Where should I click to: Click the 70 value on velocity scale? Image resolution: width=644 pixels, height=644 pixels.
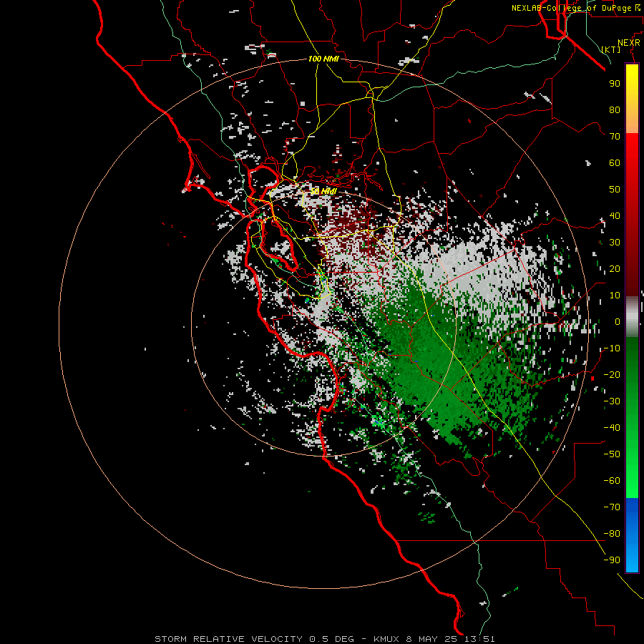coord(615,137)
